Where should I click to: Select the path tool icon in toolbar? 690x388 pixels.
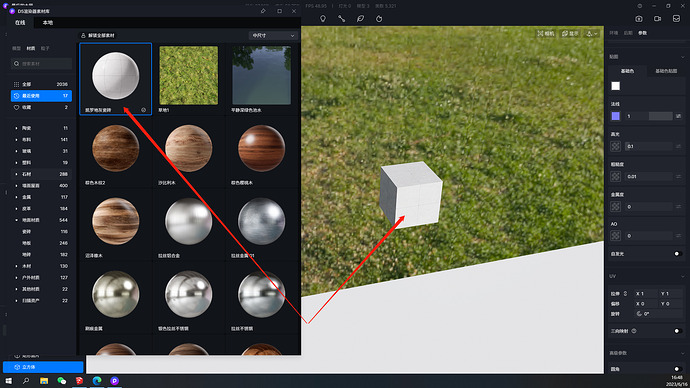(x=341, y=18)
